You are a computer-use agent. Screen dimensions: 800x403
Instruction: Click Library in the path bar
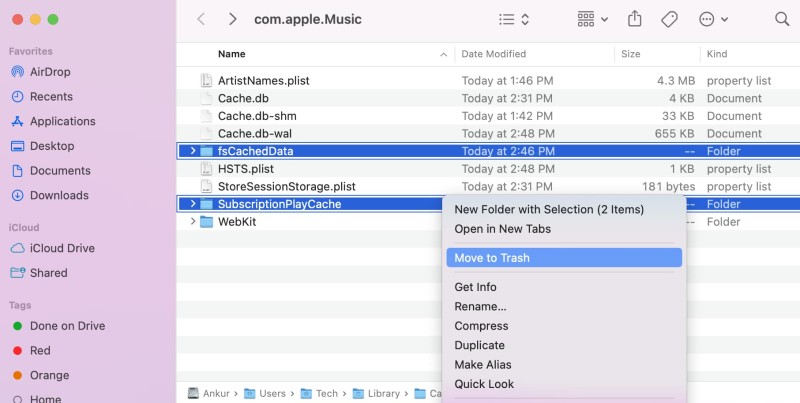pos(377,394)
